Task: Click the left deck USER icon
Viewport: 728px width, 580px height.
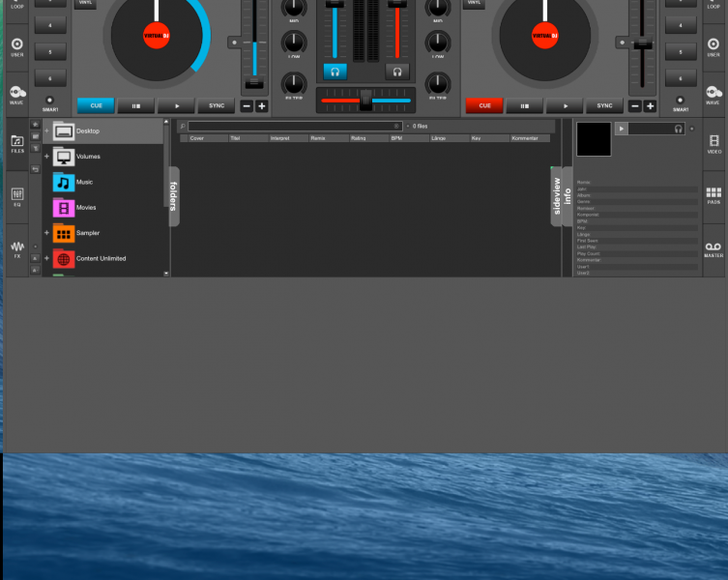Action: [x=17, y=47]
